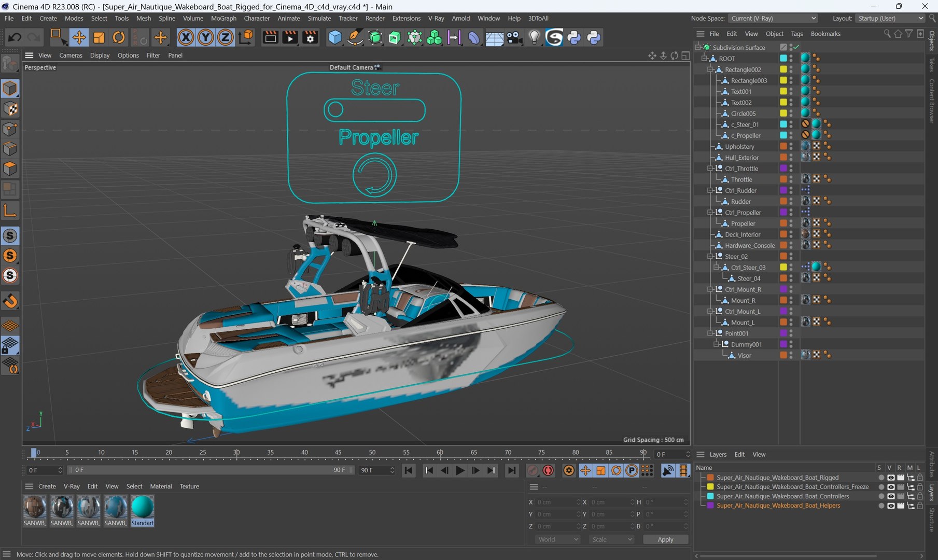The image size is (938, 560).
Task: Click the Render to Picture Viewer icon
Action: [x=290, y=37]
